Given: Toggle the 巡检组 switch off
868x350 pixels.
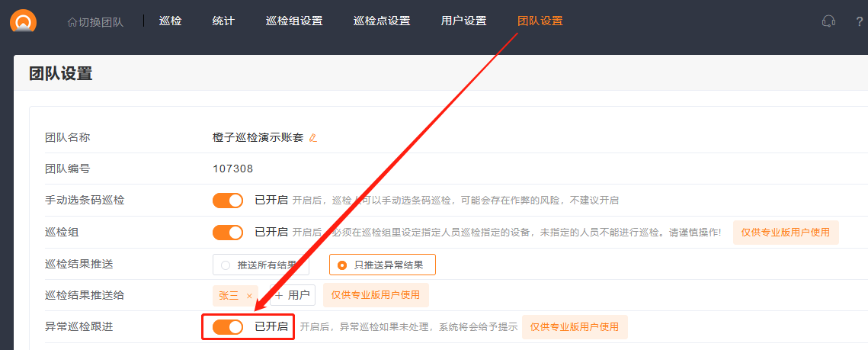Looking at the screenshot, I should click(228, 233).
